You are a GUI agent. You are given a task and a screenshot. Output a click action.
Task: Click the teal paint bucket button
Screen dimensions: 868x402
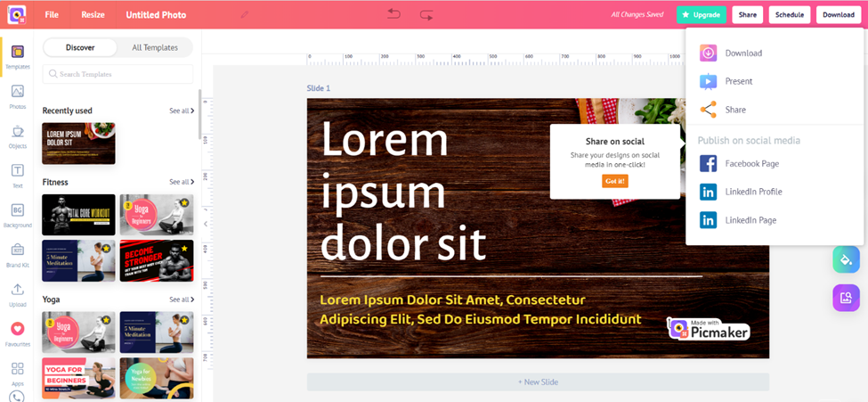[x=846, y=259]
